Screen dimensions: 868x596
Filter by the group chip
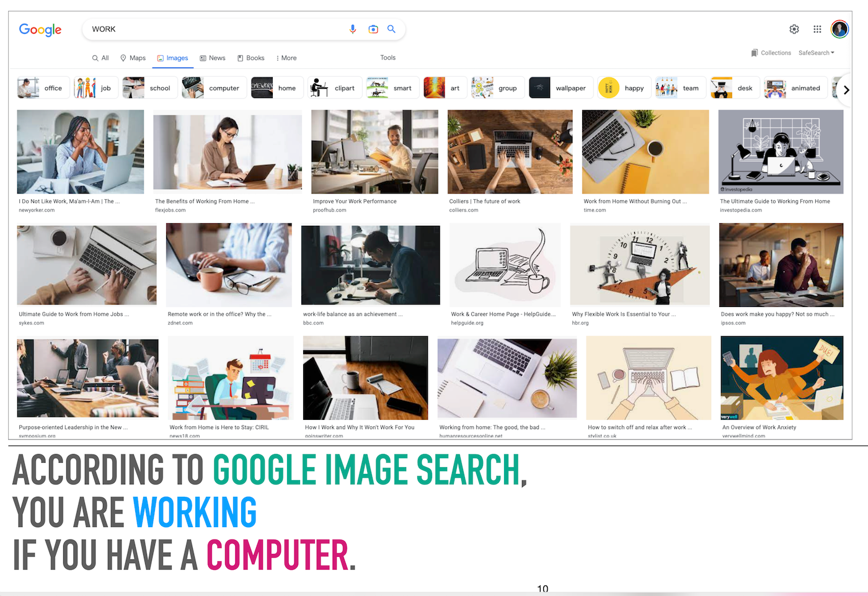pyautogui.click(x=497, y=88)
